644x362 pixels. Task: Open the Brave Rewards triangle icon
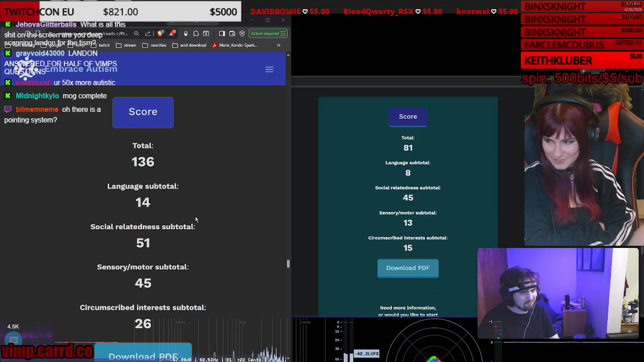(x=173, y=34)
